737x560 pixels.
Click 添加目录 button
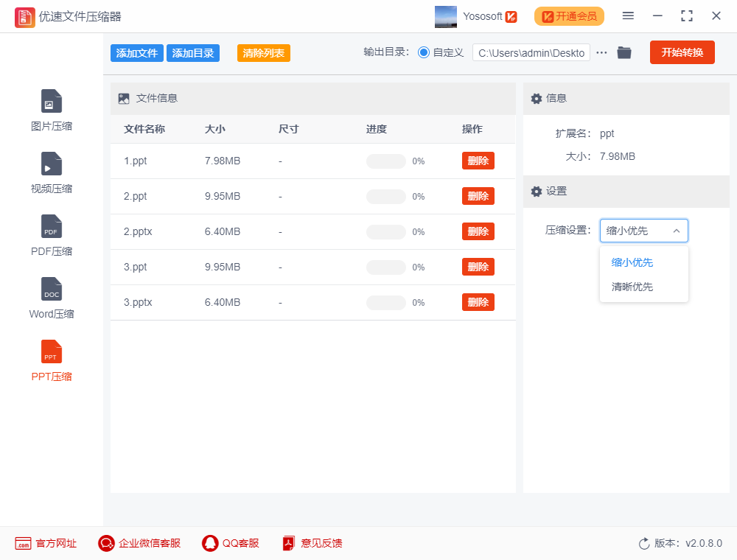click(192, 53)
